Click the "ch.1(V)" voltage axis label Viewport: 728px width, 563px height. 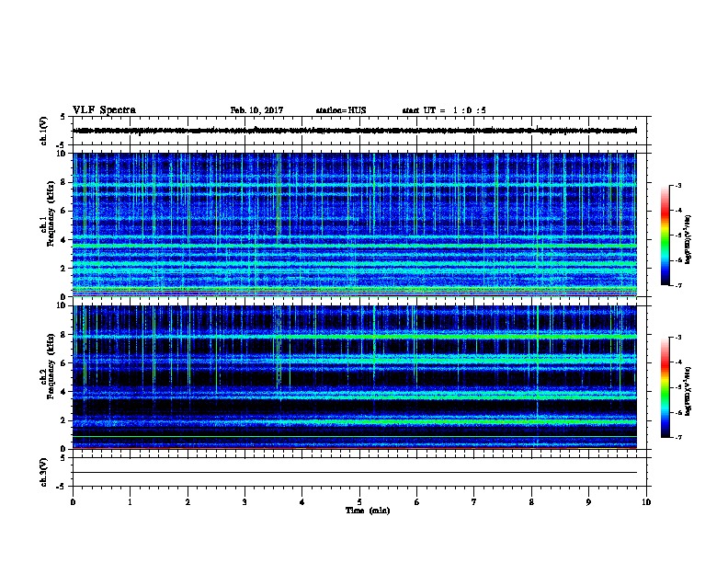(43, 131)
